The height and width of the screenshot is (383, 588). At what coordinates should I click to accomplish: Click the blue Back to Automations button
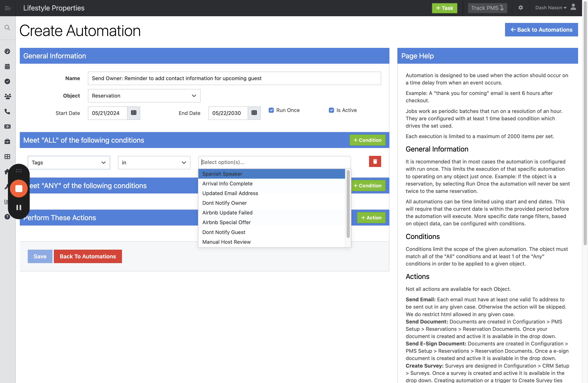coord(541,30)
